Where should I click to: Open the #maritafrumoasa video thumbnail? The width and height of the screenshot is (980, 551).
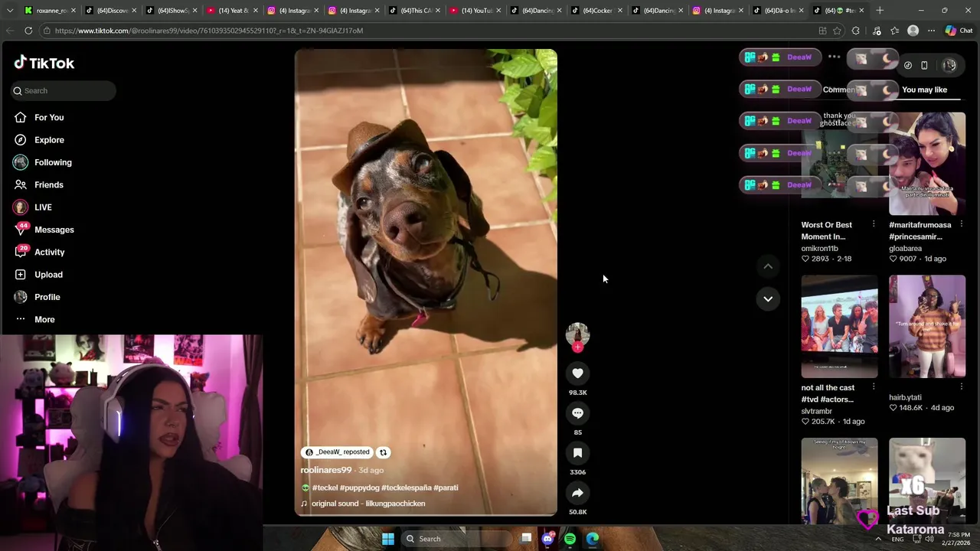(x=927, y=164)
